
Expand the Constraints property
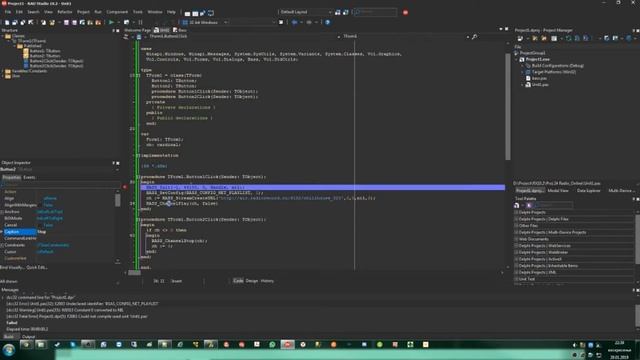2,245
